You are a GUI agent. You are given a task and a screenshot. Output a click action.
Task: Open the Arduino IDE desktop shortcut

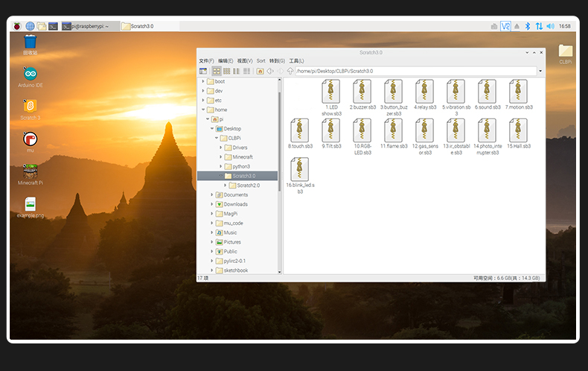pyautogui.click(x=31, y=74)
